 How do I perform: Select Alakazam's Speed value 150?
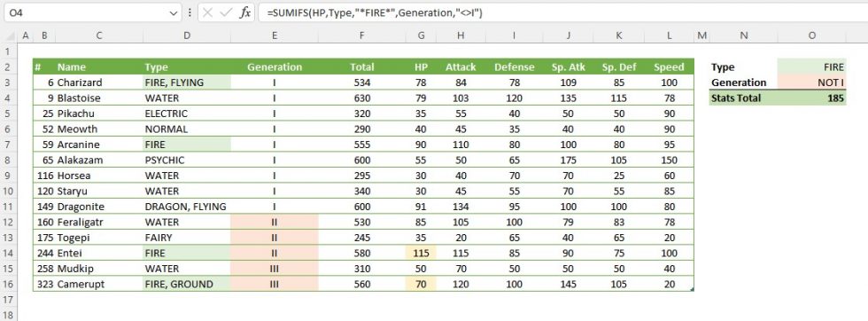click(670, 160)
